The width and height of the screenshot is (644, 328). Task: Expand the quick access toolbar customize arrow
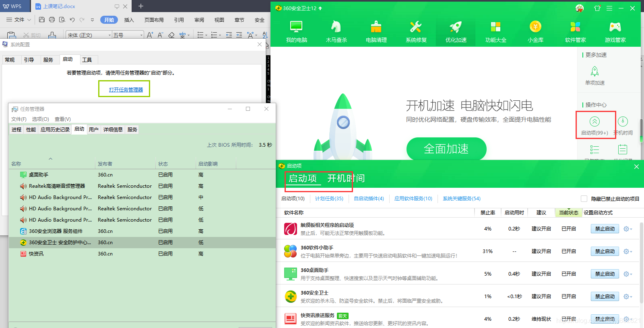click(92, 19)
